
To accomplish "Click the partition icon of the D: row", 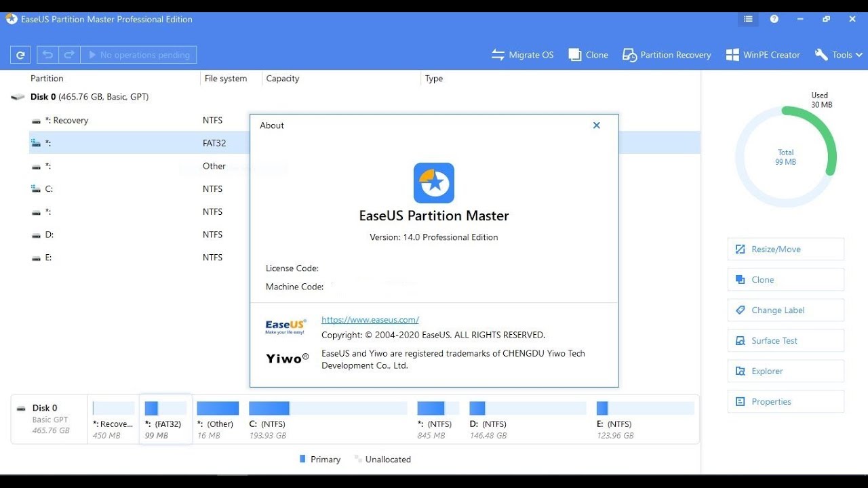I will point(36,235).
